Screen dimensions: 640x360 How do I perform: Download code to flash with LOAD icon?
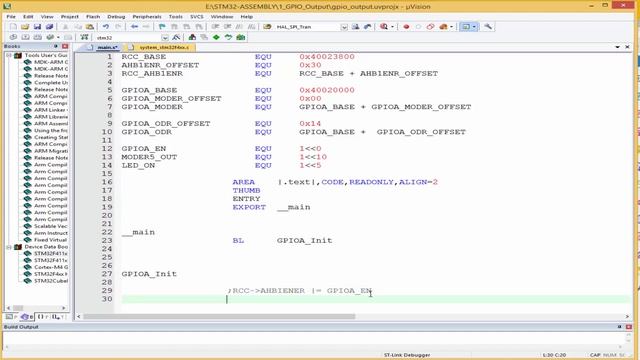pyautogui.click(x=84, y=37)
